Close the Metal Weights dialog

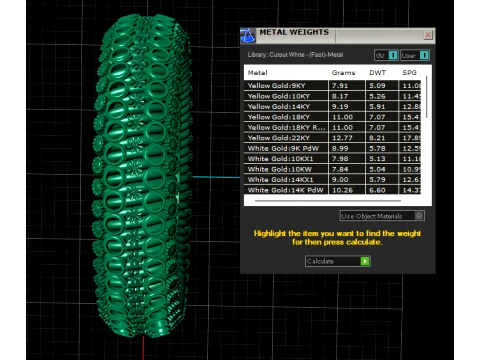[428, 35]
